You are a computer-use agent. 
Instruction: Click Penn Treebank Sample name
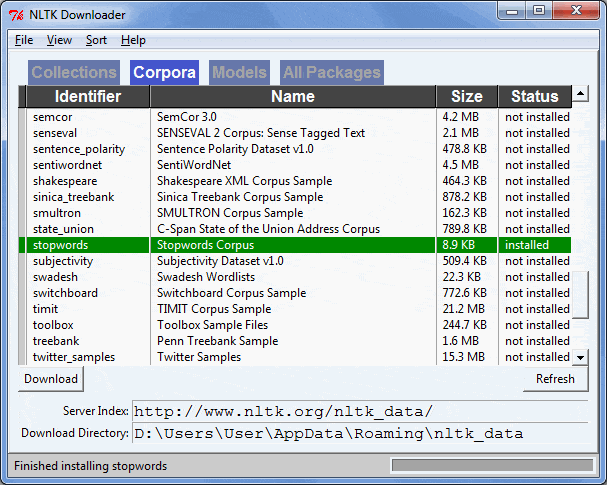click(x=217, y=341)
